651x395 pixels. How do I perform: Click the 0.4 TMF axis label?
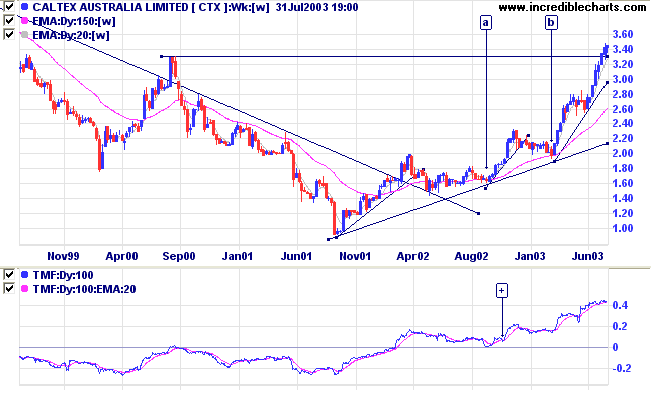[x=620, y=306]
